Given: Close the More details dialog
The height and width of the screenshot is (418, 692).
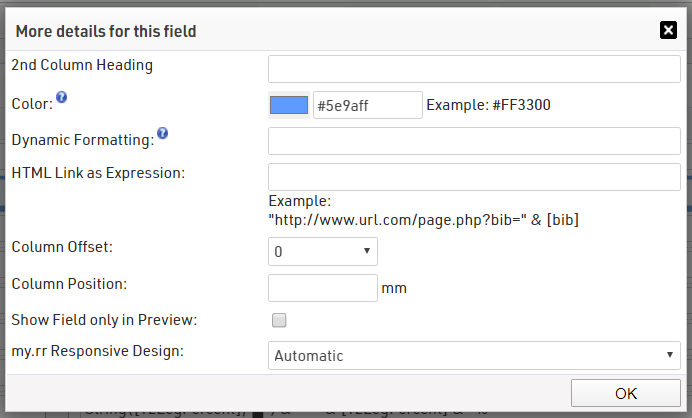Looking at the screenshot, I should 669,30.
